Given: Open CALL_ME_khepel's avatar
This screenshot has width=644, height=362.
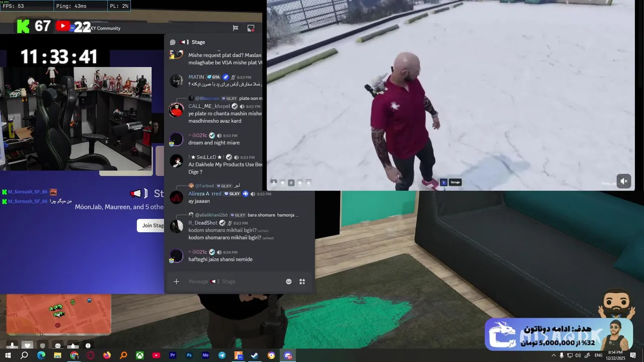Looking at the screenshot, I should tap(176, 110).
